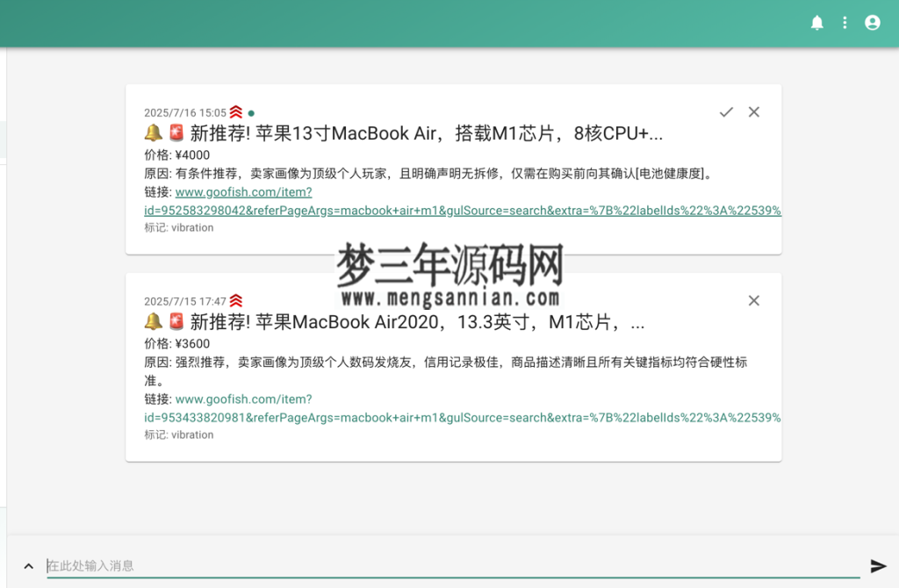The width and height of the screenshot is (899, 588).
Task: Open the three-dot overflow menu
Action: pos(845,22)
